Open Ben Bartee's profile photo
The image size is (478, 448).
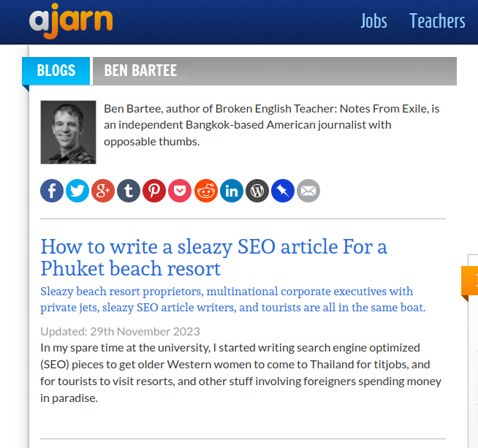coord(68,132)
